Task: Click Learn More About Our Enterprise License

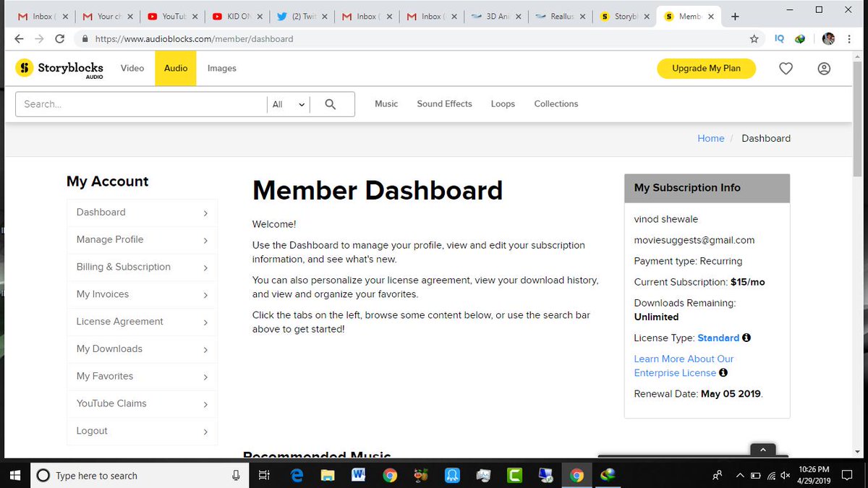Action: pyautogui.click(x=684, y=366)
